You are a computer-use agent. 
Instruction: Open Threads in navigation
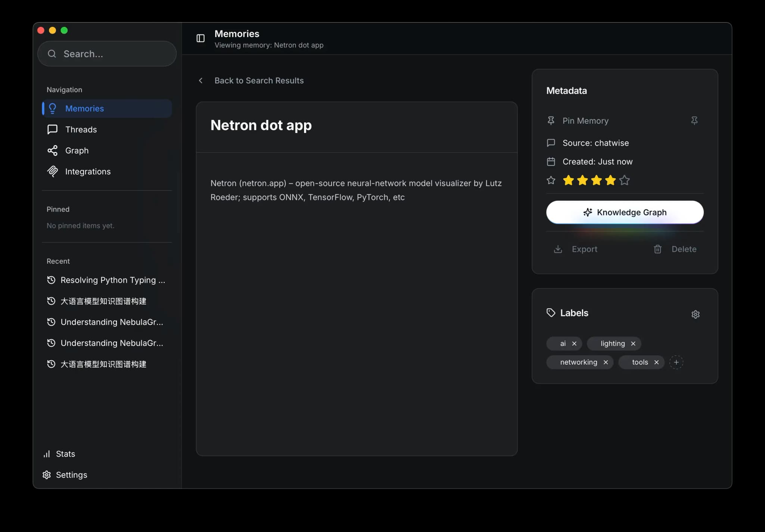tap(81, 130)
